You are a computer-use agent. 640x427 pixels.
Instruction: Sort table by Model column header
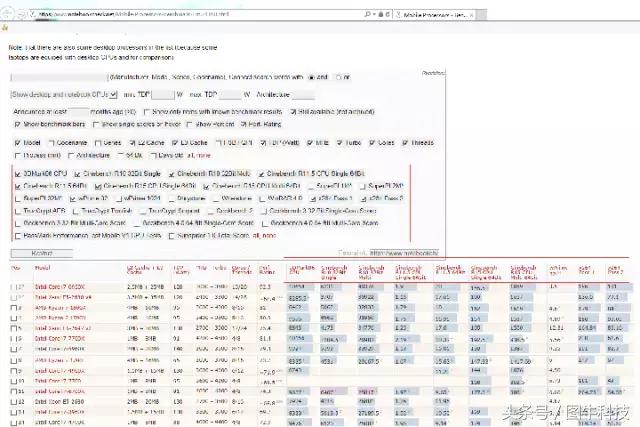pos(42,268)
